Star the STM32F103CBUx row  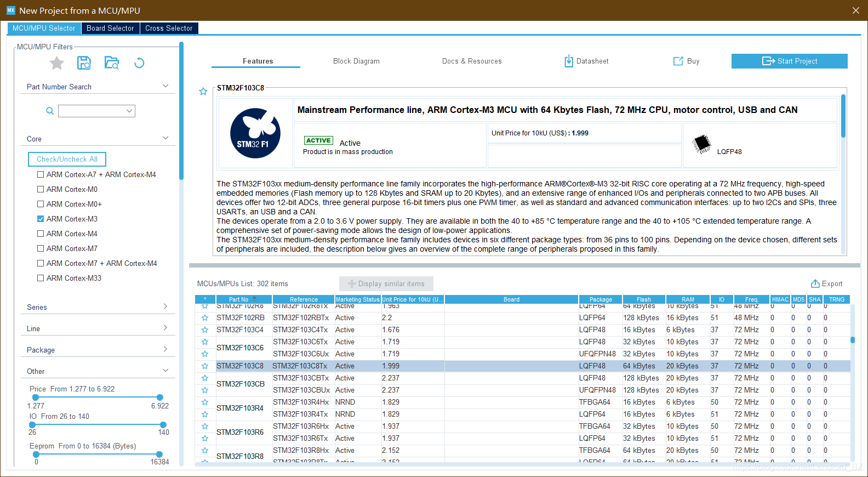tap(205, 390)
